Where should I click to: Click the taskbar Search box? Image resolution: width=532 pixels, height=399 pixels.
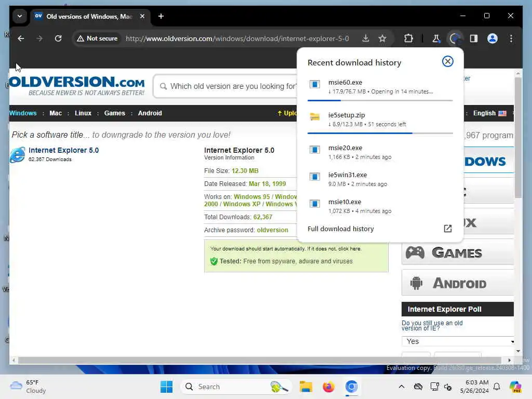click(236, 387)
